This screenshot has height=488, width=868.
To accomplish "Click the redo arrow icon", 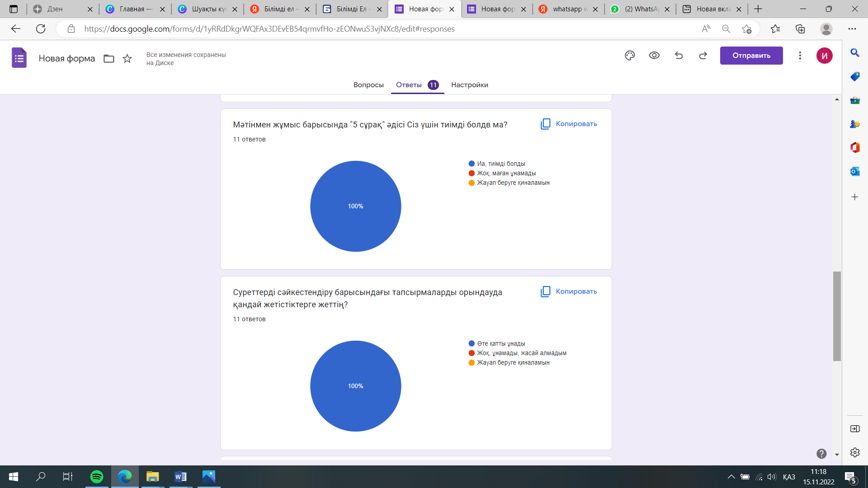I will [703, 56].
